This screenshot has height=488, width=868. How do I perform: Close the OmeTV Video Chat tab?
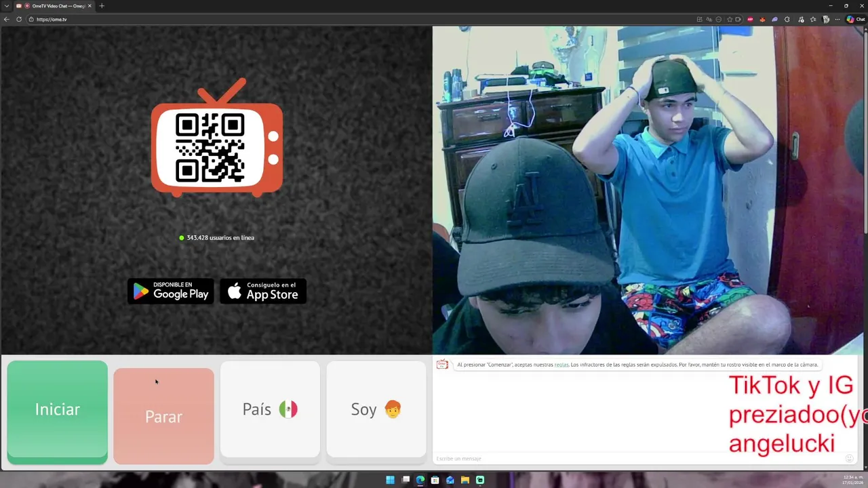90,6
